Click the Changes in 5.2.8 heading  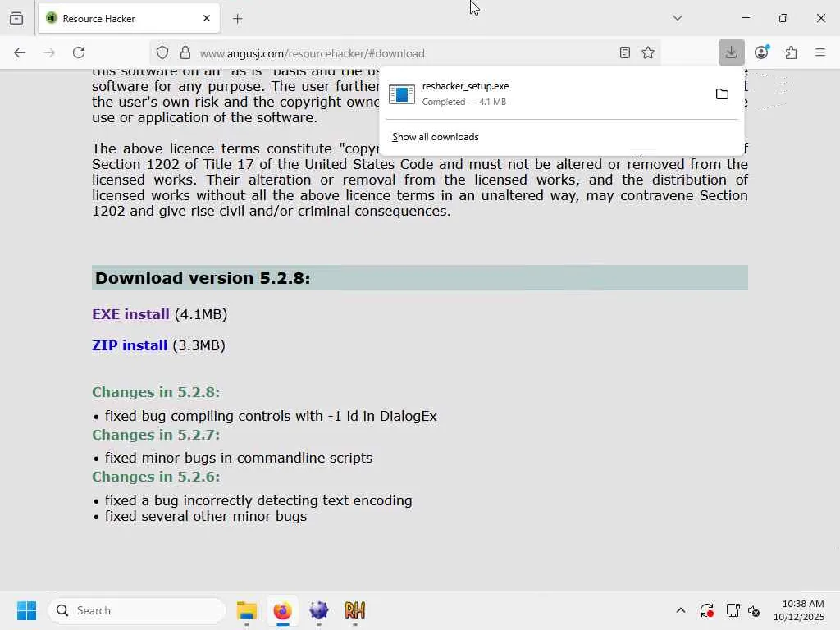click(x=156, y=392)
